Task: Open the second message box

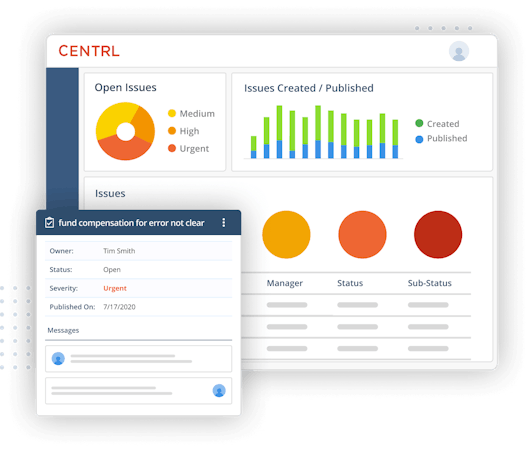Action: coord(139,391)
